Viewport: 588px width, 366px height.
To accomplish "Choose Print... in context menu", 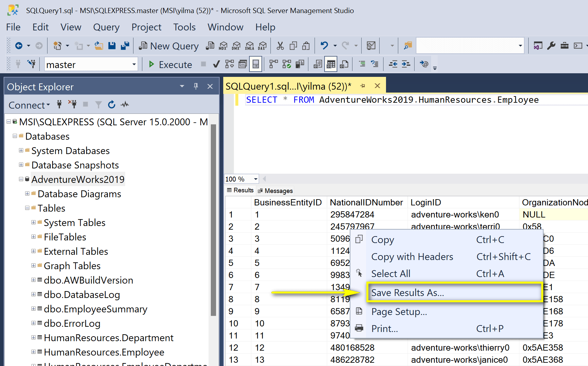I will coord(446,329).
